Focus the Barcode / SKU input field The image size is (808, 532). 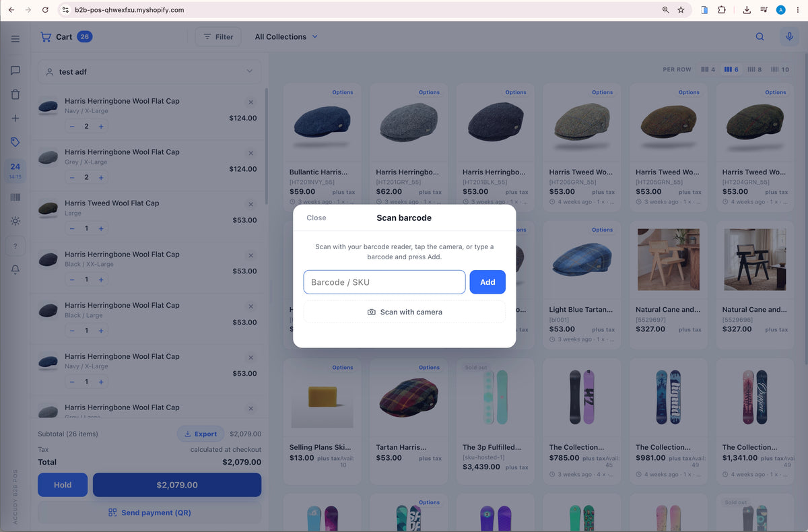pyautogui.click(x=384, y=282)
